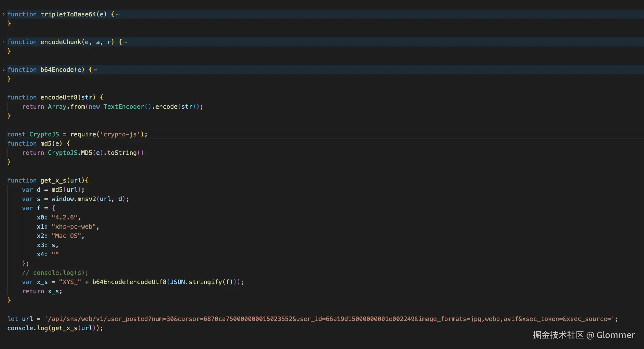
Task: Click the tripletToBase64 function name
Action: click(68, 14)
